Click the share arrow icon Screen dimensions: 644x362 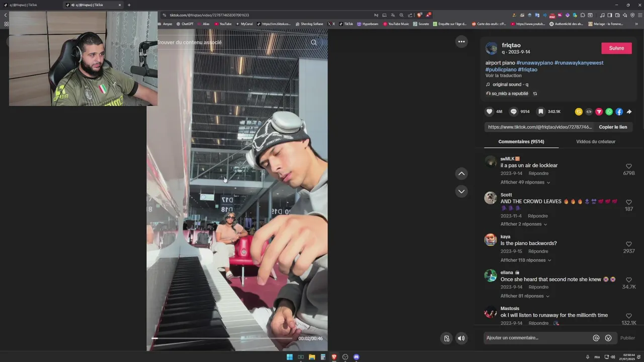pos(629,112)
